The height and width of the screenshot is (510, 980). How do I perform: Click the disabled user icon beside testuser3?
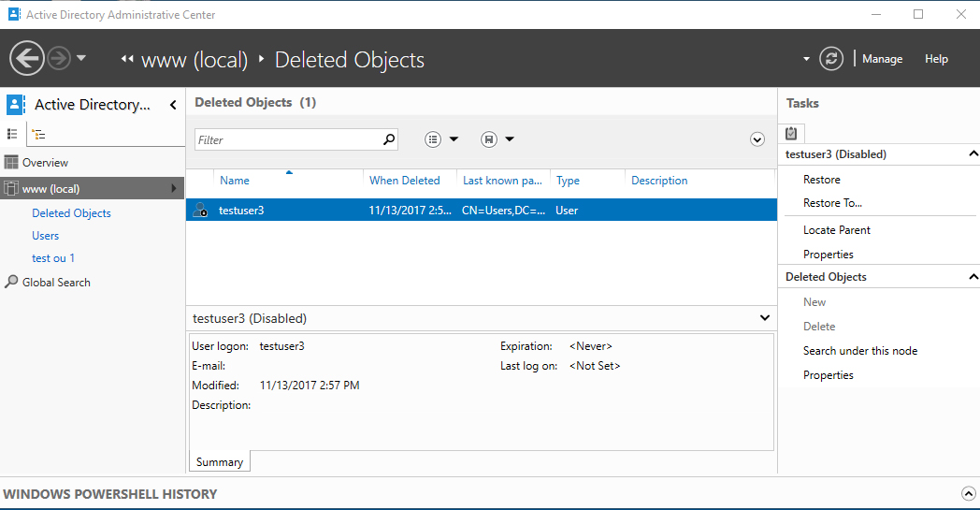tap(200, 210)
